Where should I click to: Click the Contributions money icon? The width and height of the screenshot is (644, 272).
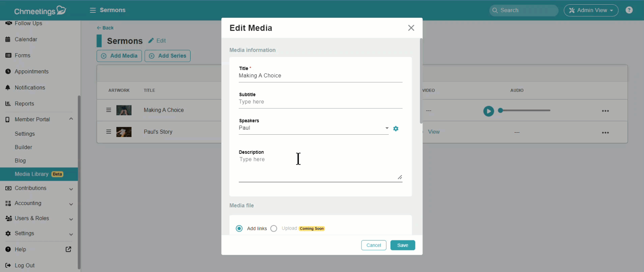8,188
